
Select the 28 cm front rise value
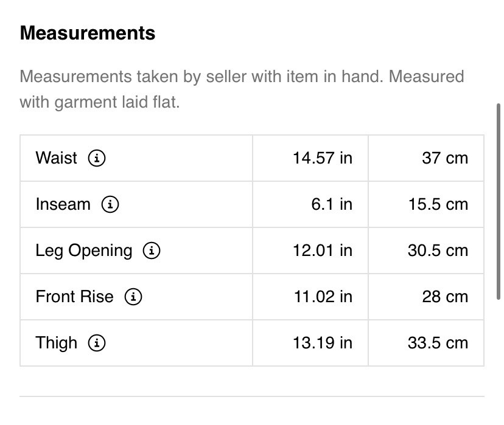click(x=445, y=297)
